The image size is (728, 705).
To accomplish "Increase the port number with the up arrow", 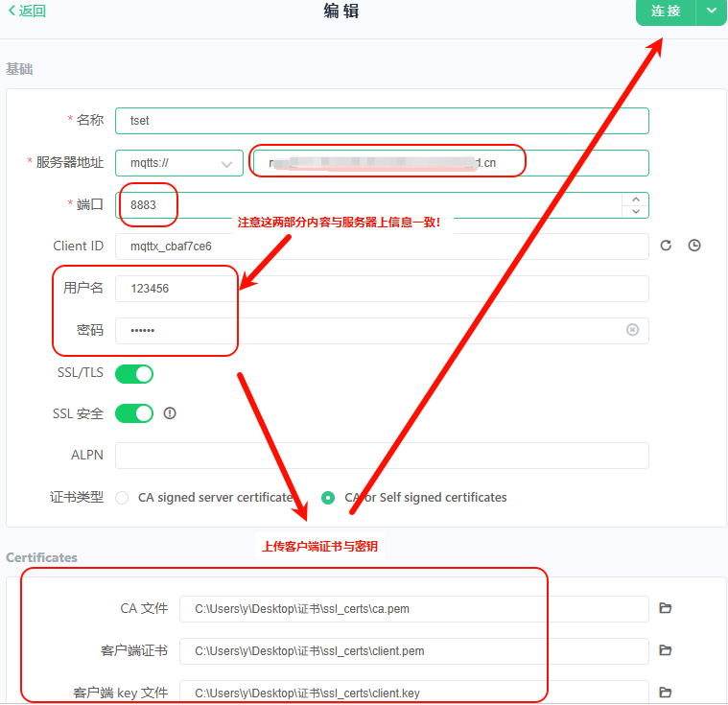I will [x=635, y=200].
